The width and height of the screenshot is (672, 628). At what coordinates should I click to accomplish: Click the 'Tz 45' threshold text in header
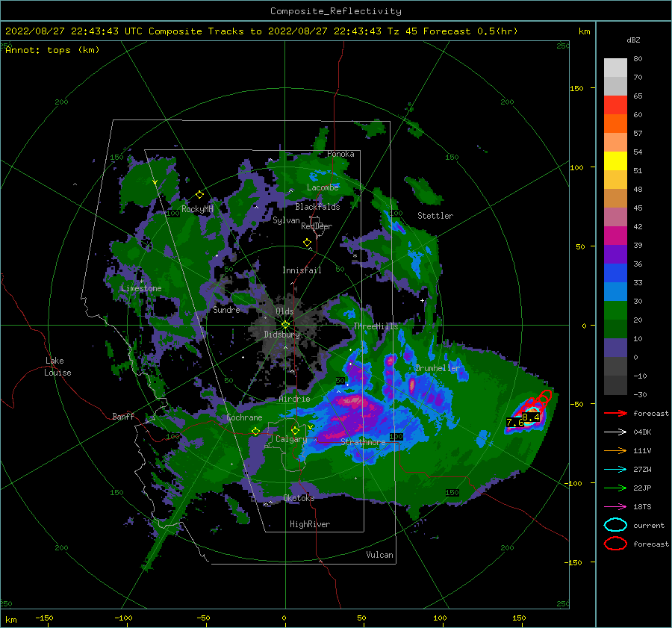point(402,31)
